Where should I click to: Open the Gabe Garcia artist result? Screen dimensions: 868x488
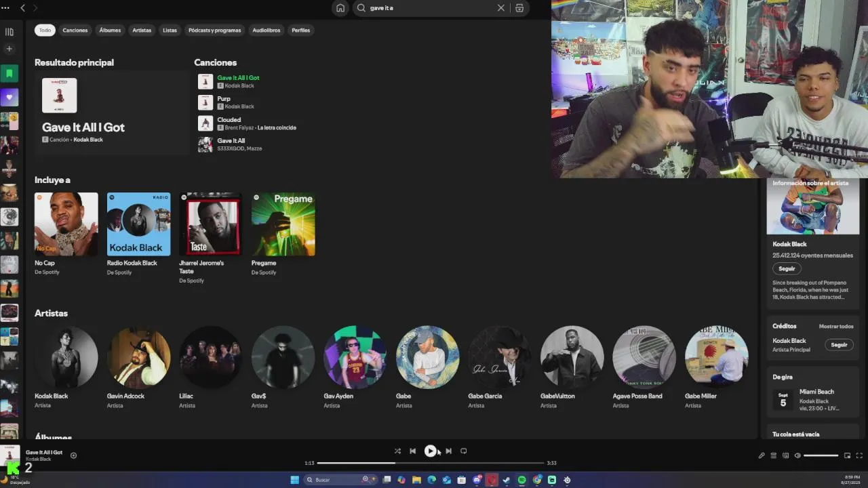click(x=500, y=357)
